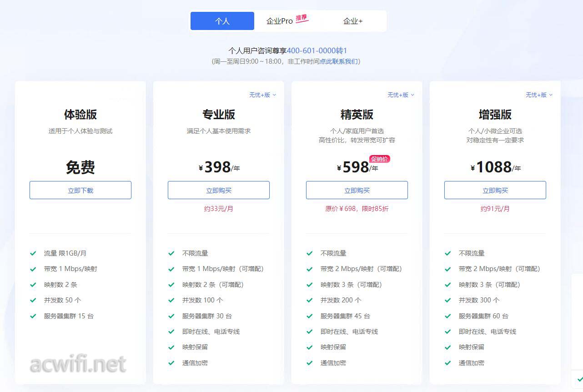Click checkmark beside 服务器集群 15 台
This screenshot has height=392, width=583.
coord(33,316)
